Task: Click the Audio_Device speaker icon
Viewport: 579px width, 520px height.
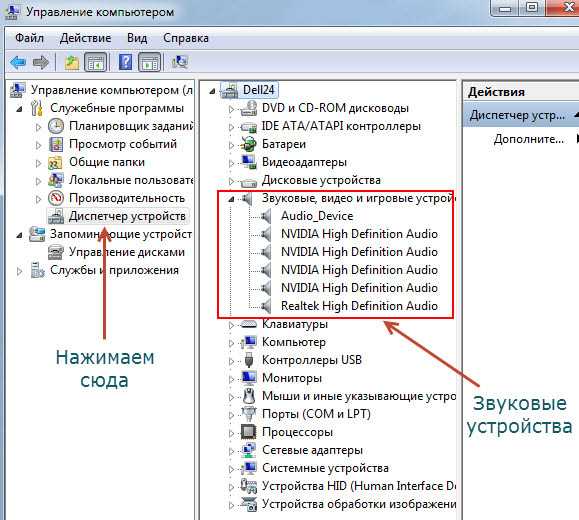Action: point(265,216)
